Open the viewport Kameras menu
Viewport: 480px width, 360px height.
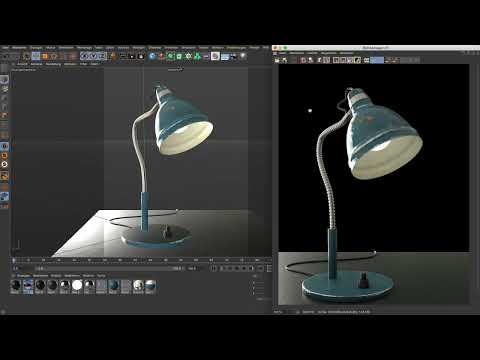[x=36, y=64]
